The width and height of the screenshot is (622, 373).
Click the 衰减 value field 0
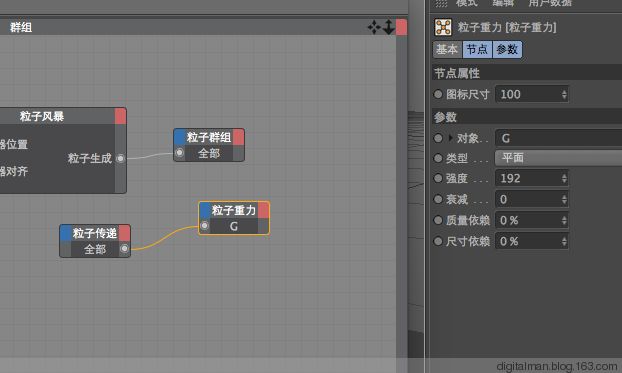(532, 199)
